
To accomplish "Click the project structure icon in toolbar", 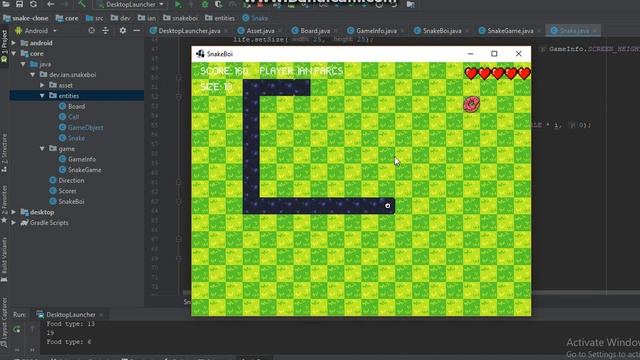I will (410, 4).
